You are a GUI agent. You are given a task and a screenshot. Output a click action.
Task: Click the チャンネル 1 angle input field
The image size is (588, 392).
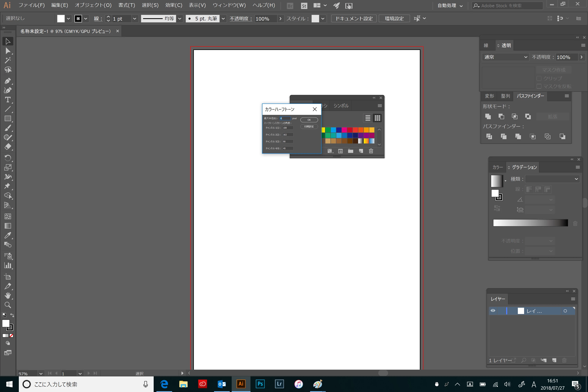288,128
